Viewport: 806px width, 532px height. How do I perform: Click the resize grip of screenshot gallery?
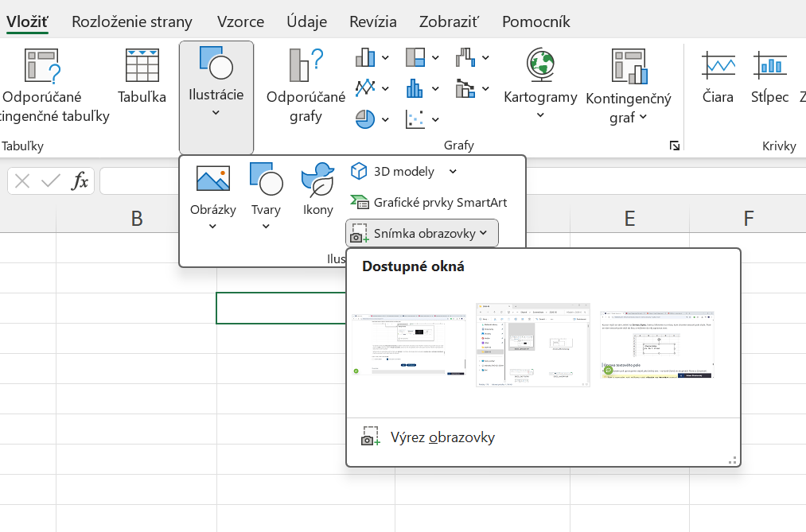click(733, 460)
